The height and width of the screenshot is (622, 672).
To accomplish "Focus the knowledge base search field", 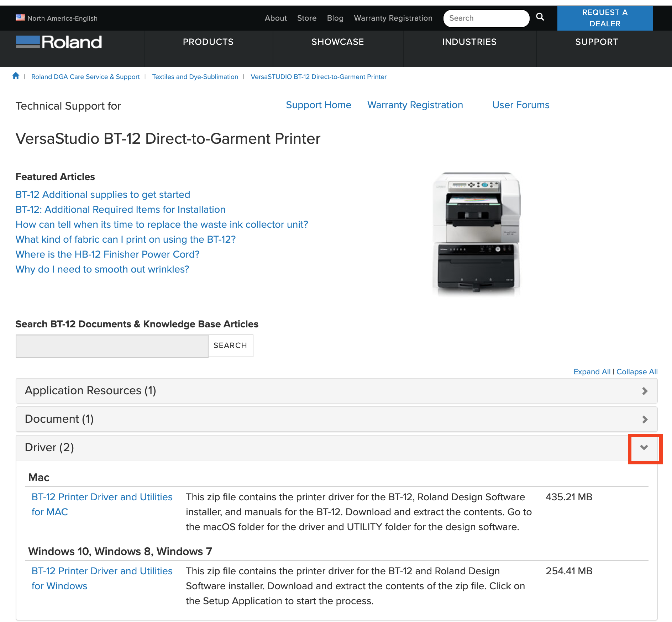I will click(112, 346).
